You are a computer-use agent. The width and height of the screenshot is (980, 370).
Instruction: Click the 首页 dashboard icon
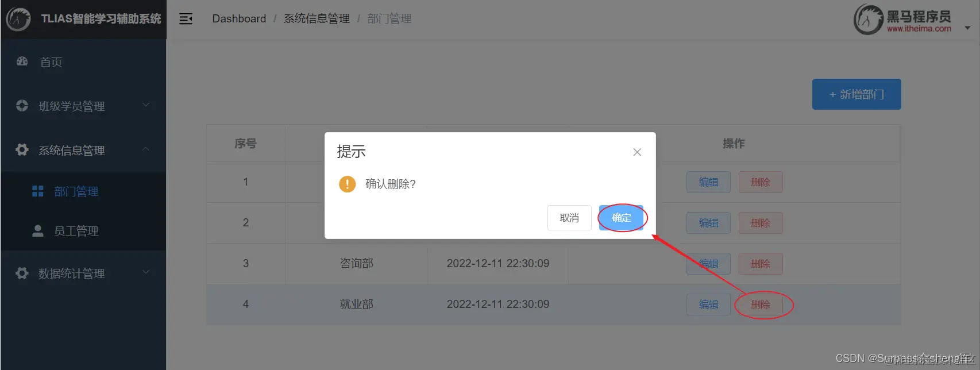[22, 61]
